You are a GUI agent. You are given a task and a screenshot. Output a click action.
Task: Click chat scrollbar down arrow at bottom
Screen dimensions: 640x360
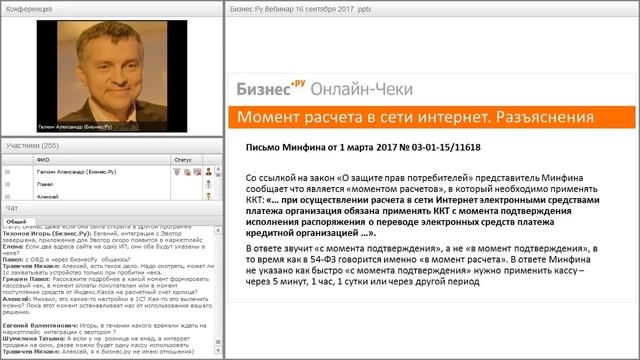tap(218, 351)
